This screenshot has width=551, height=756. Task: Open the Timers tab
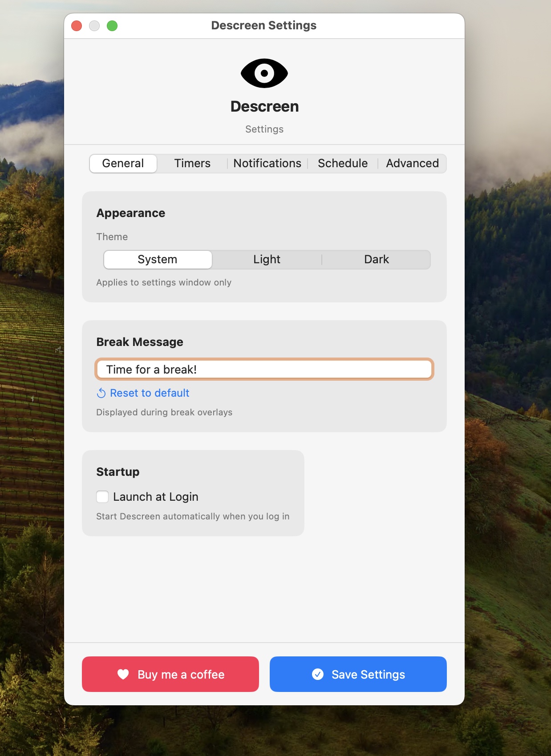pyautogui.click(x=192, y=163)
